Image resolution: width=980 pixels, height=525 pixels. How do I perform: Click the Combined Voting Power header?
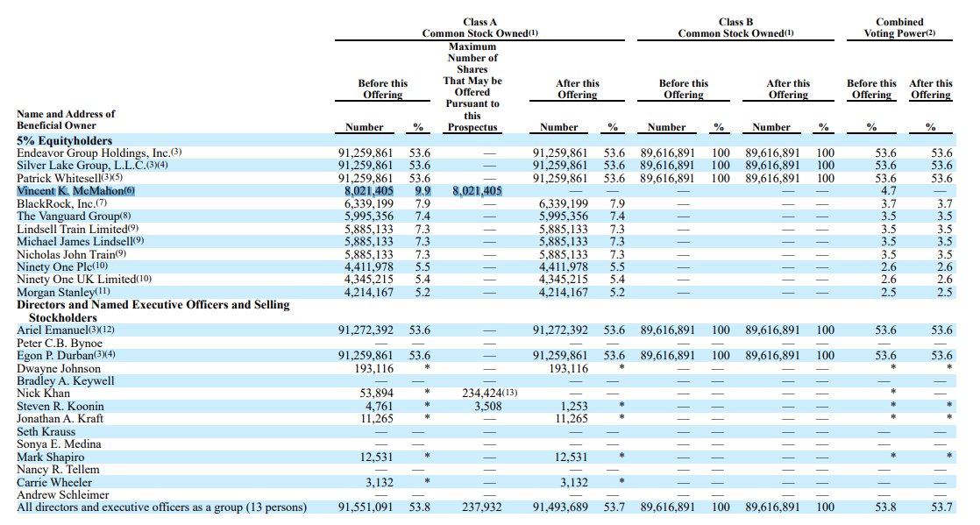click(899, 28)
